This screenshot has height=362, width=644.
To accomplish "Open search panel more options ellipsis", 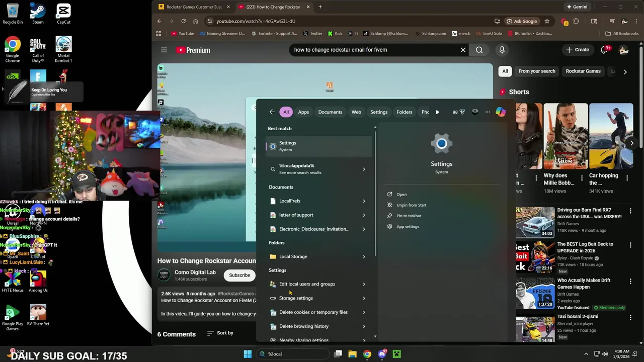I will point(488,112).
